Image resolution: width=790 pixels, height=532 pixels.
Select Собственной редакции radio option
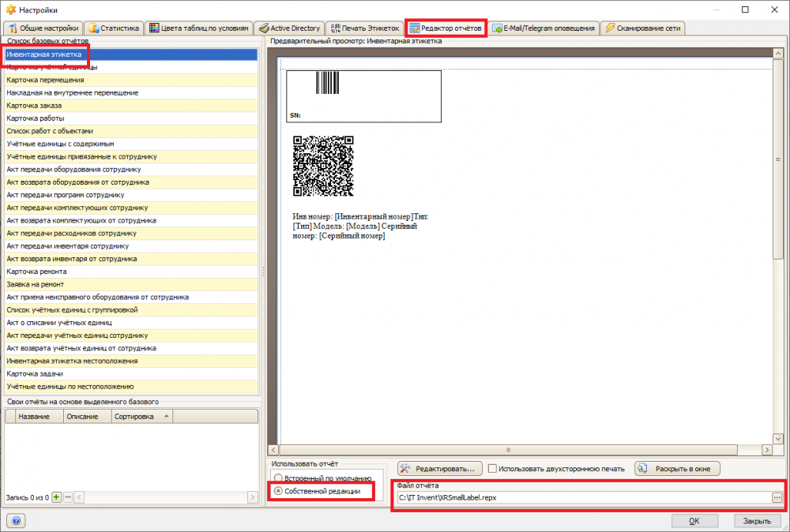[x=278, y=491]
